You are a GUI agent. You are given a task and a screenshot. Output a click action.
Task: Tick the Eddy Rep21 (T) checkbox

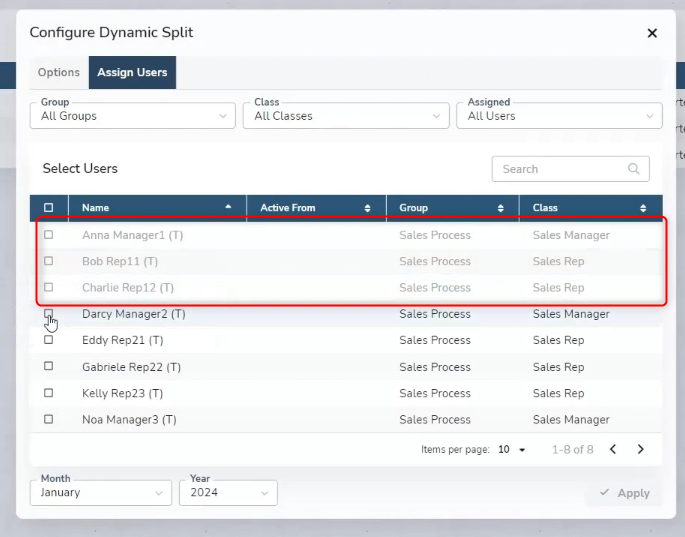[x=48, y=340]
